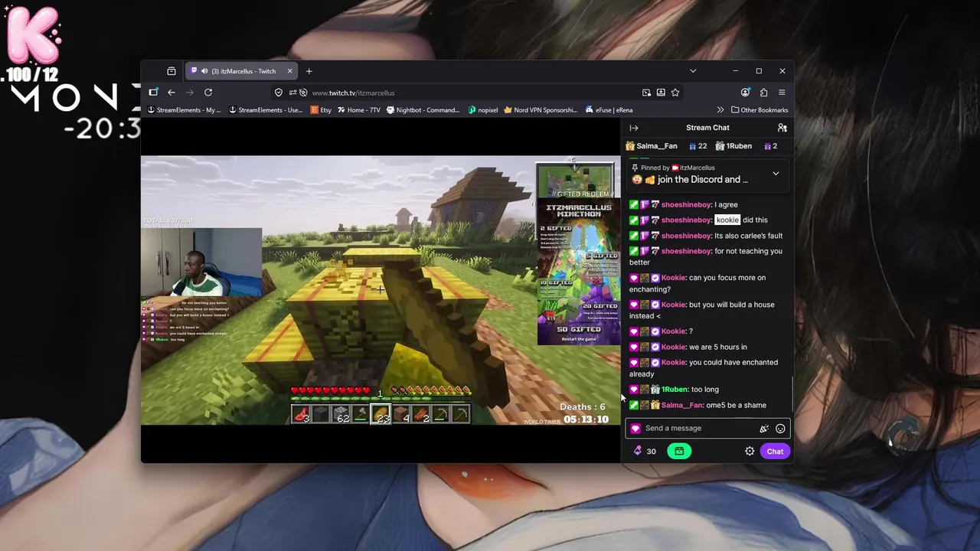Click Kookie username on 'we are 5 hours in'
The height and width of the screenshot is (551, 980).
tap(673, 347)
